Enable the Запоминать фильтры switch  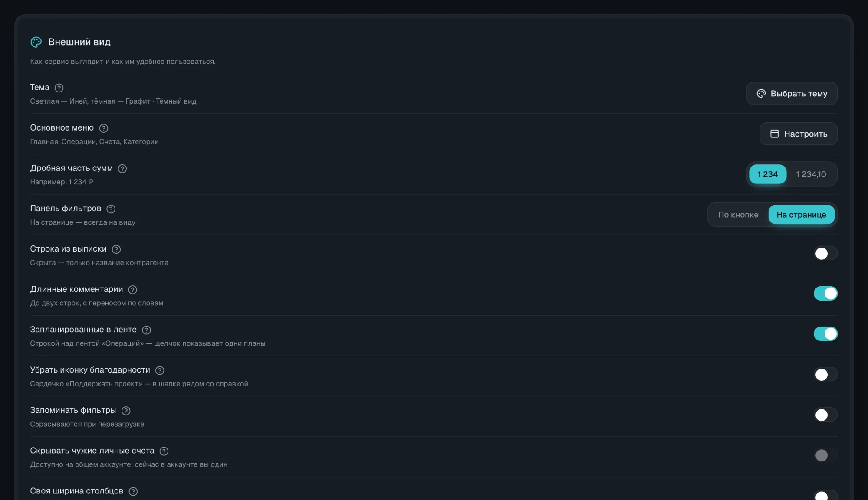point(825,415)
